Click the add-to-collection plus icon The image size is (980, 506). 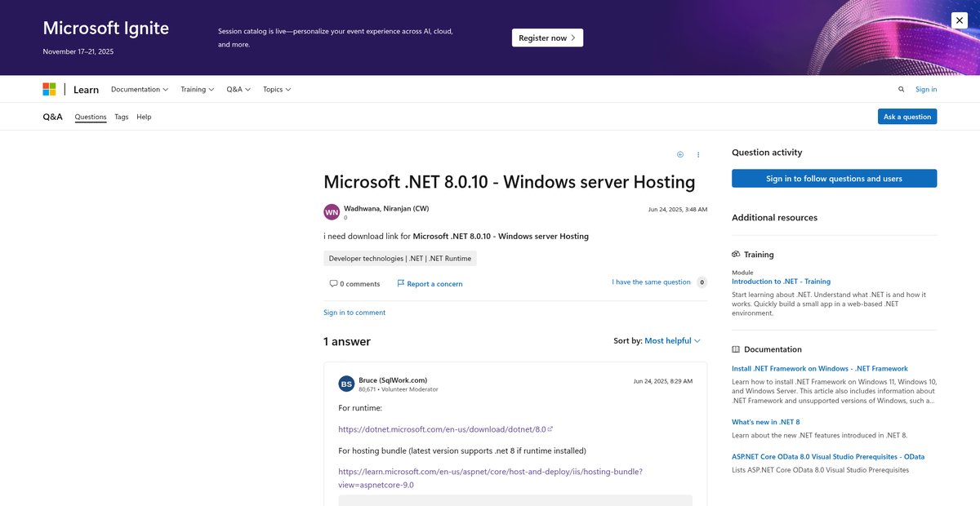click(680, 154)
